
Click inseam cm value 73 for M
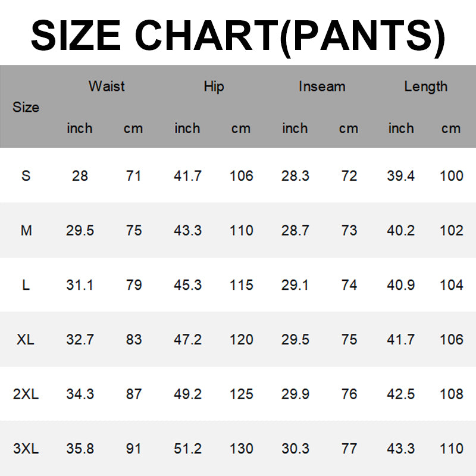pyautogui.click(x=349, y=230)
